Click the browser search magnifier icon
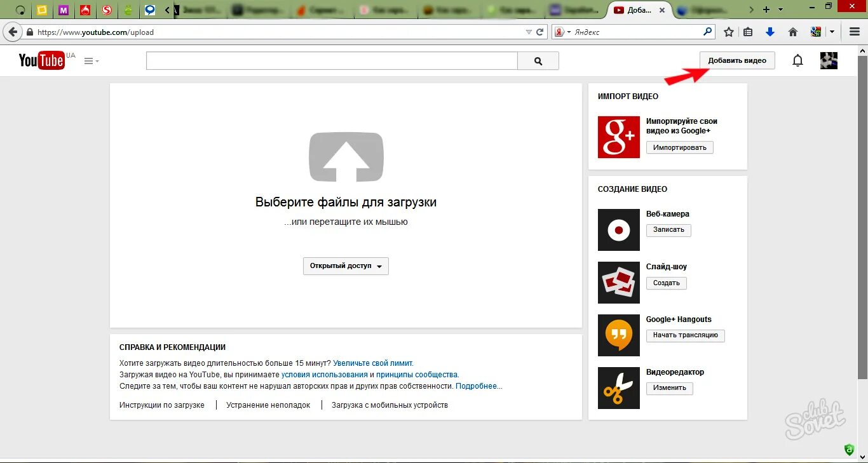Screen dimensions: 868x463 point(708,32)
